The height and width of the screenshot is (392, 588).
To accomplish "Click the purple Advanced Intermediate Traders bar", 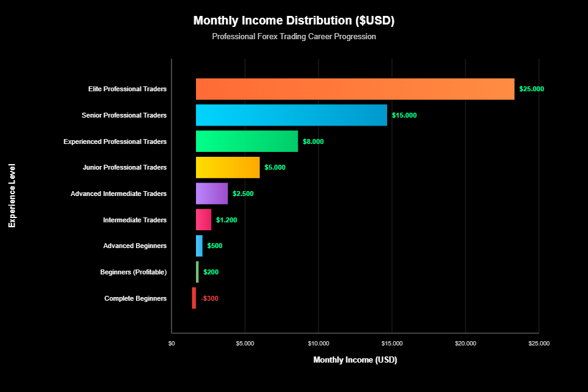I will click(211, 194).
